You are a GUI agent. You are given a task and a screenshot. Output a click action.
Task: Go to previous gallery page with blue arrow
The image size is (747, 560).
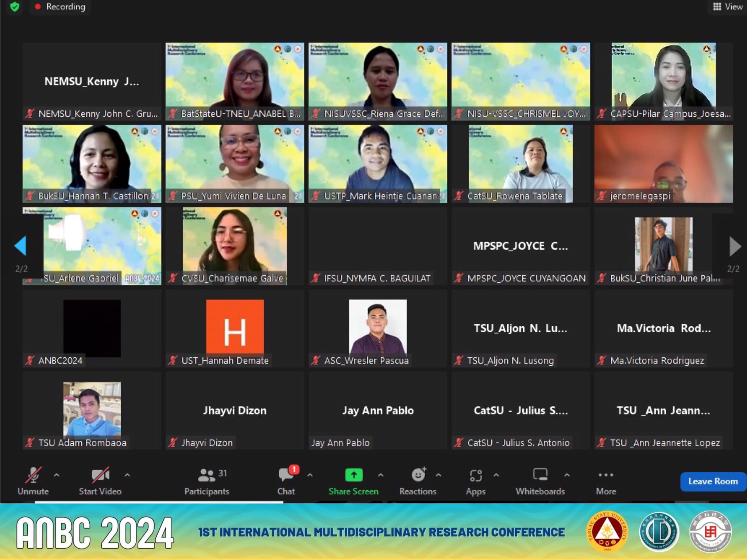coord(20,246)
